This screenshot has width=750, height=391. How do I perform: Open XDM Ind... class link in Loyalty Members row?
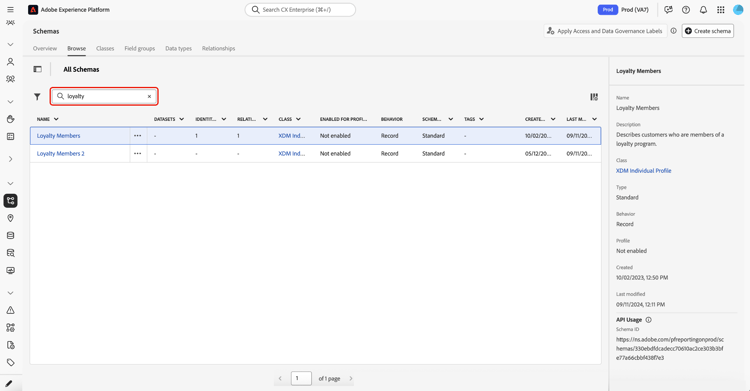click(292, 136)
